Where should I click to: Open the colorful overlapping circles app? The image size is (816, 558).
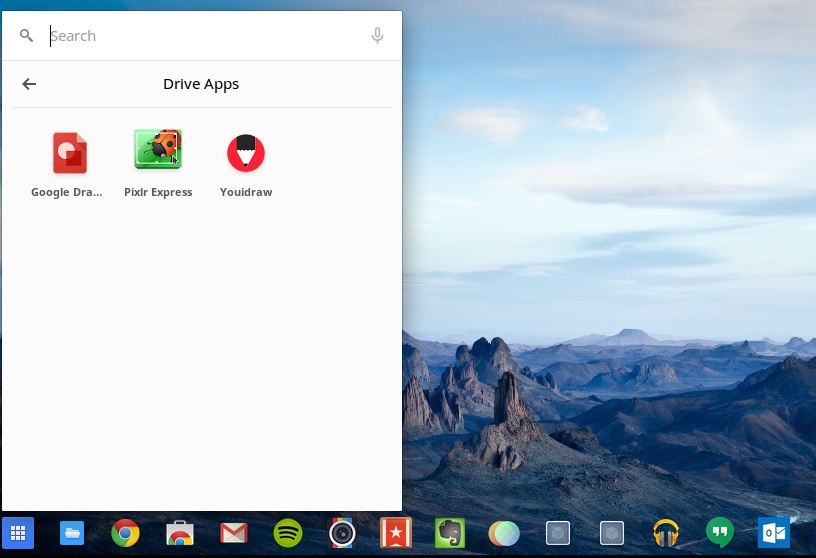[504, 533]
